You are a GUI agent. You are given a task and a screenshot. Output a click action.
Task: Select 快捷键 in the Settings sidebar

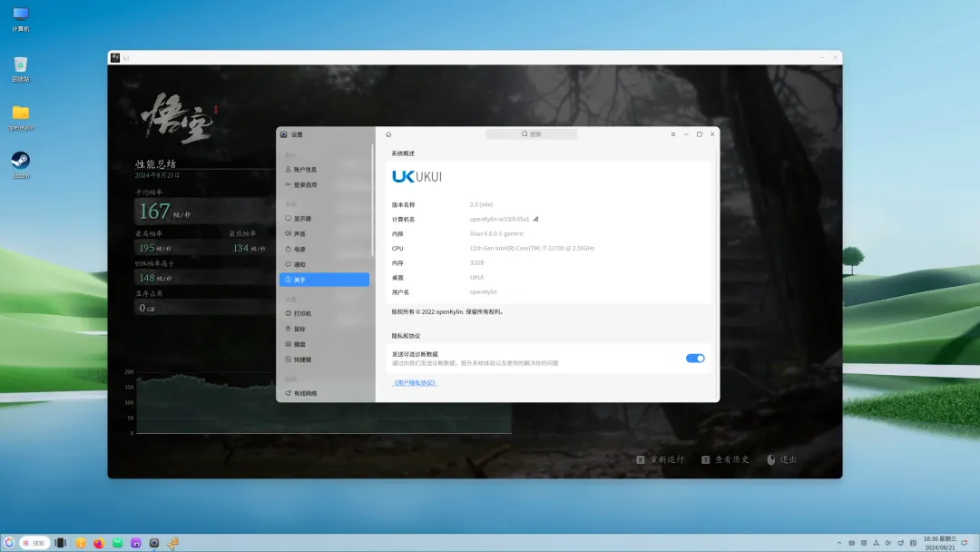tap(324, 360)
